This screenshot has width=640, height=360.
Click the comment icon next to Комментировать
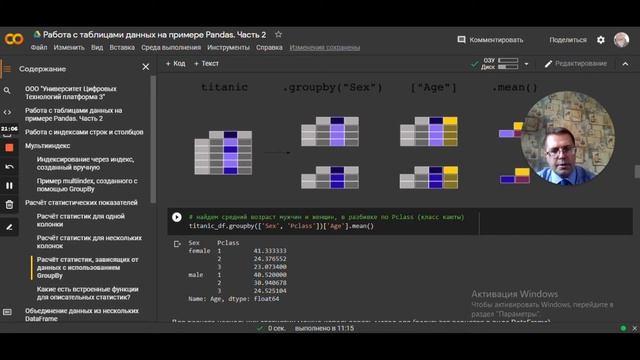pyautogui.click(x=461, y=40)
